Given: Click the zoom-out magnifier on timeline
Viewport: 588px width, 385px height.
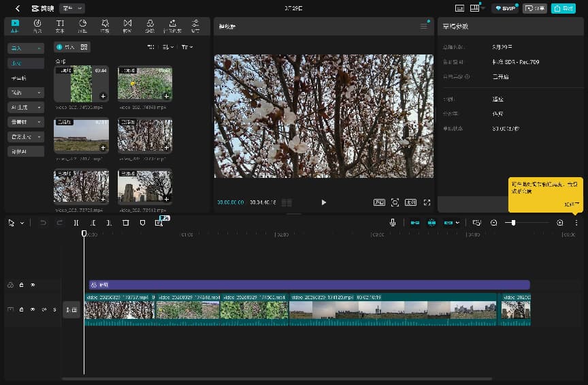Looking at the screenshot, I should point(493,223).
